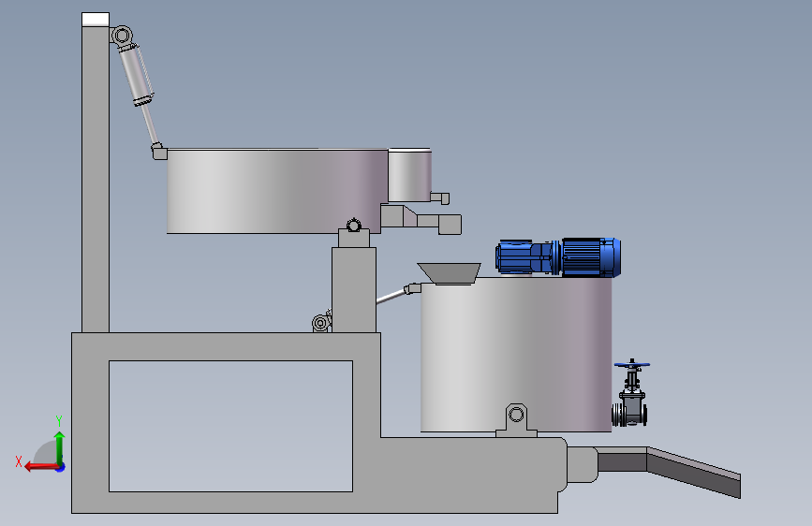Select the white cap atop the column
This screenshot has width=812, height=526.
click(96, 19)
